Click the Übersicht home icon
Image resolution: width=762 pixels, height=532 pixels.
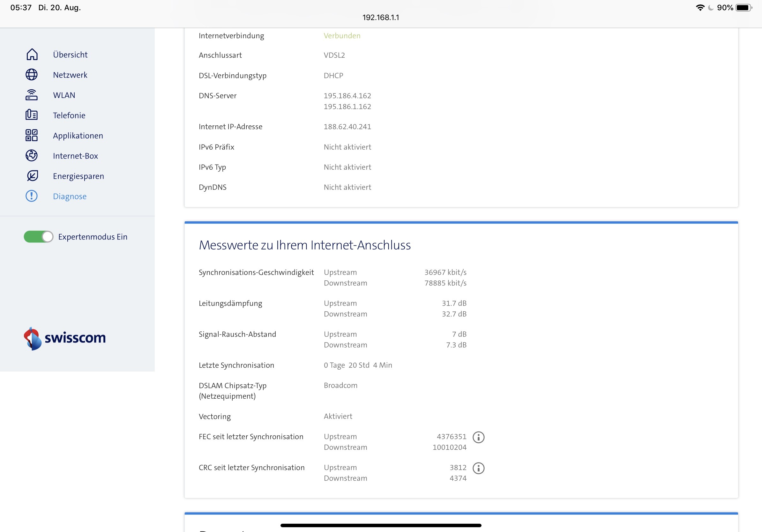pyautogui.click(x=32, y=55)
